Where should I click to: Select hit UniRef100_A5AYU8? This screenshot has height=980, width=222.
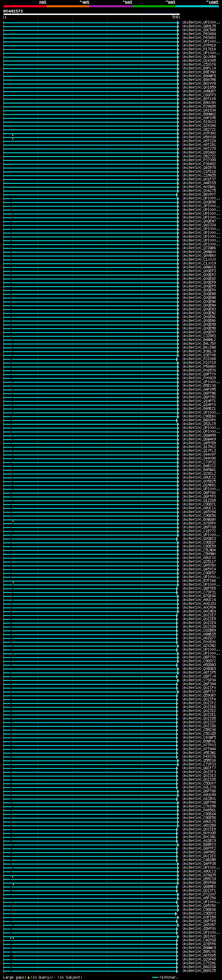tap(199, 137)
